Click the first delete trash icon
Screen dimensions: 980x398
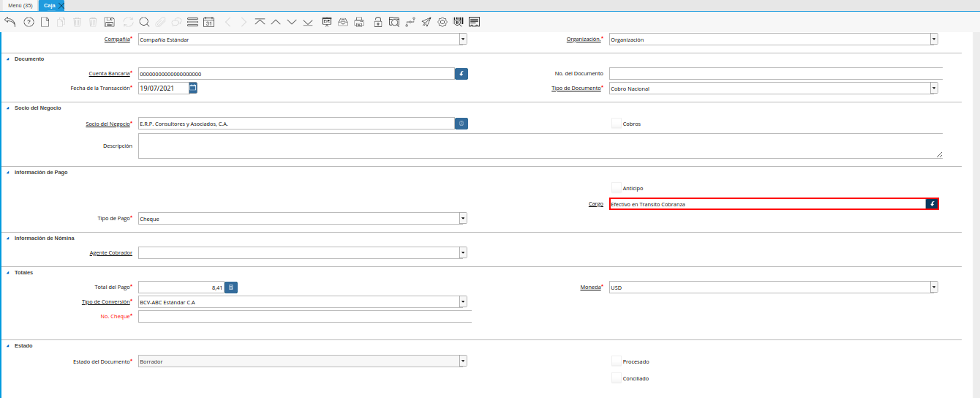(78, 22)
